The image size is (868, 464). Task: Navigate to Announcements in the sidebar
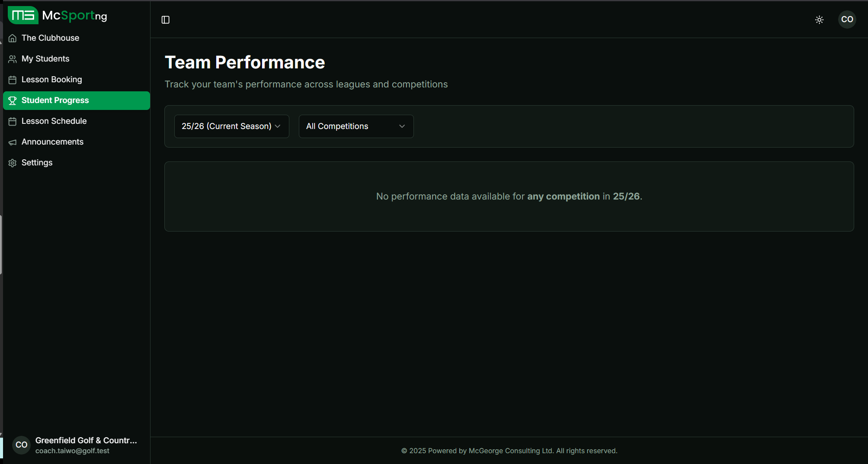click(52, 142)
